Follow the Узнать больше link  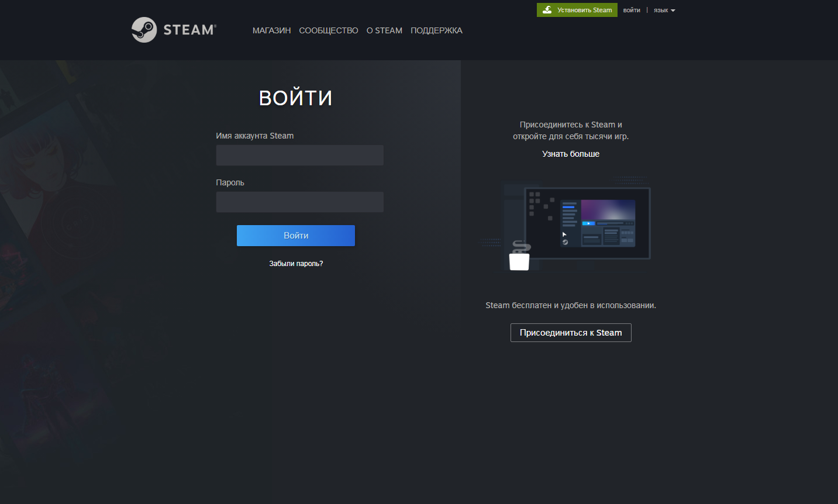point(571,154)
